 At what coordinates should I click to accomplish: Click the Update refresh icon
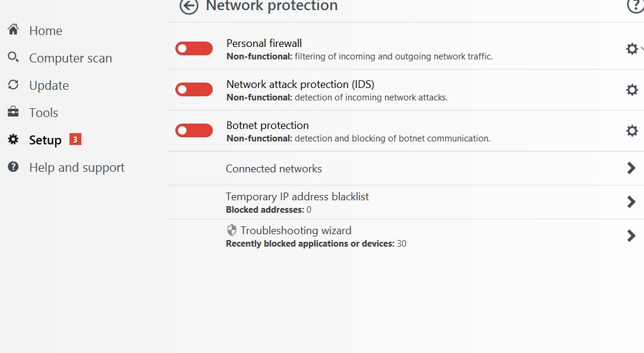(x=13, y=84)
